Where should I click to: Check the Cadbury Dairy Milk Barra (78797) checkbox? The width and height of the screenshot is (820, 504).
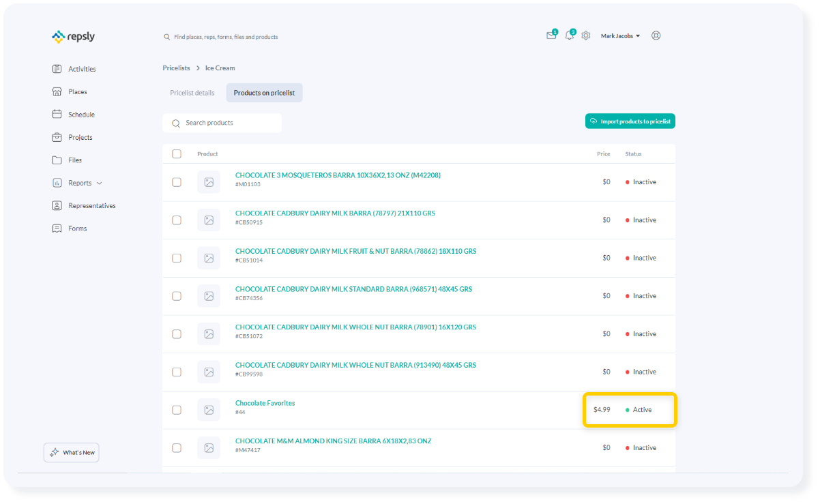click(x=177, y=220)
